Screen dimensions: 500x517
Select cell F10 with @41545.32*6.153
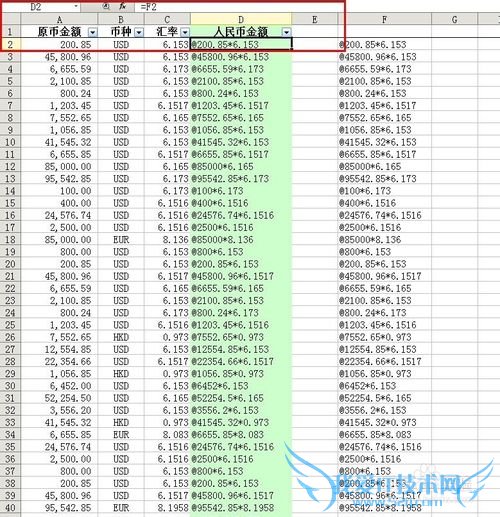[384, 142]
